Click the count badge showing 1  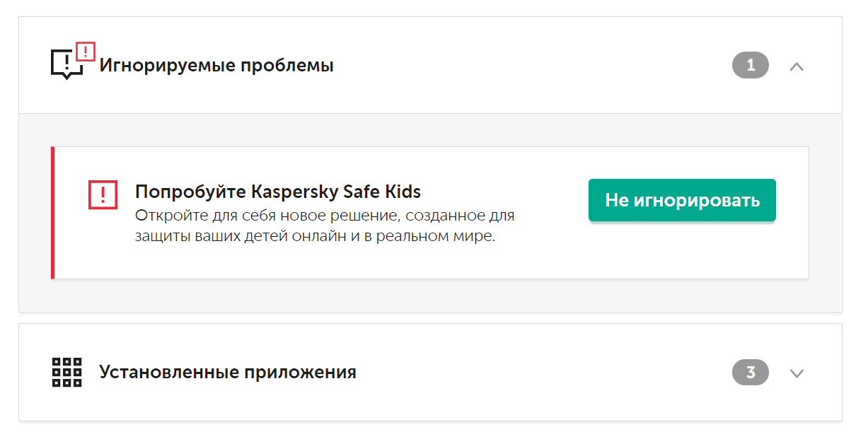point(750,66)
